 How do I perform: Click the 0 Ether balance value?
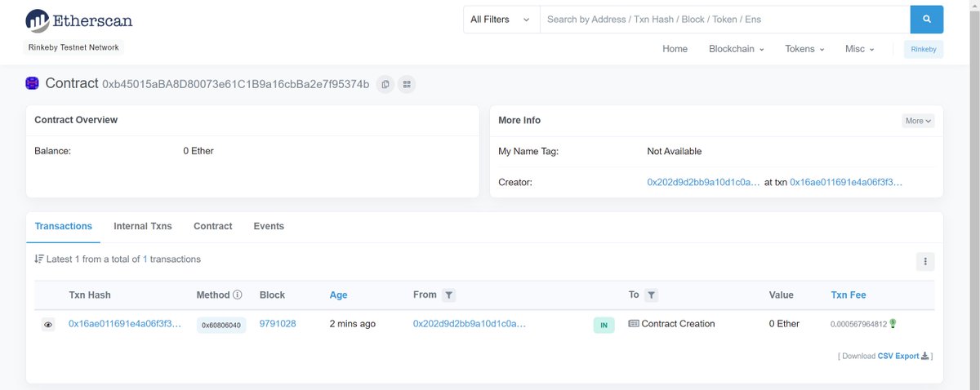(x=198, y=151)
